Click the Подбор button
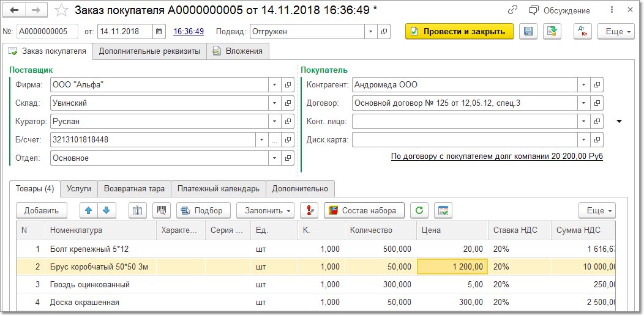The height and width of the screenshot is (316, 644). (x=204, y=211)
